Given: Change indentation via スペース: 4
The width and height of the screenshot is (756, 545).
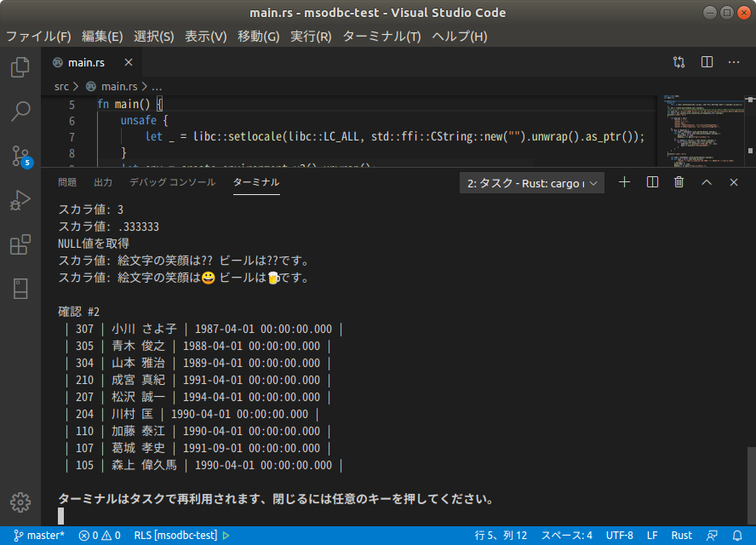Looking at the screenshot, I should coord(566,536).
